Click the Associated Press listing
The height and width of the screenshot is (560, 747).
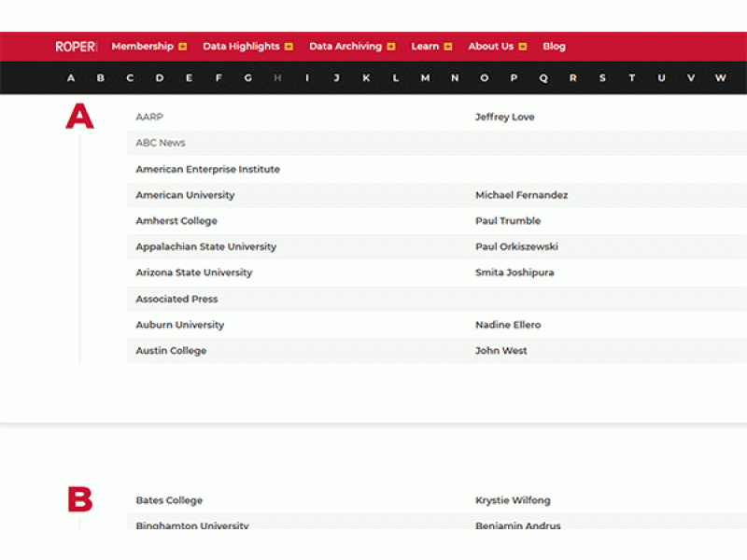pos(176,300)
